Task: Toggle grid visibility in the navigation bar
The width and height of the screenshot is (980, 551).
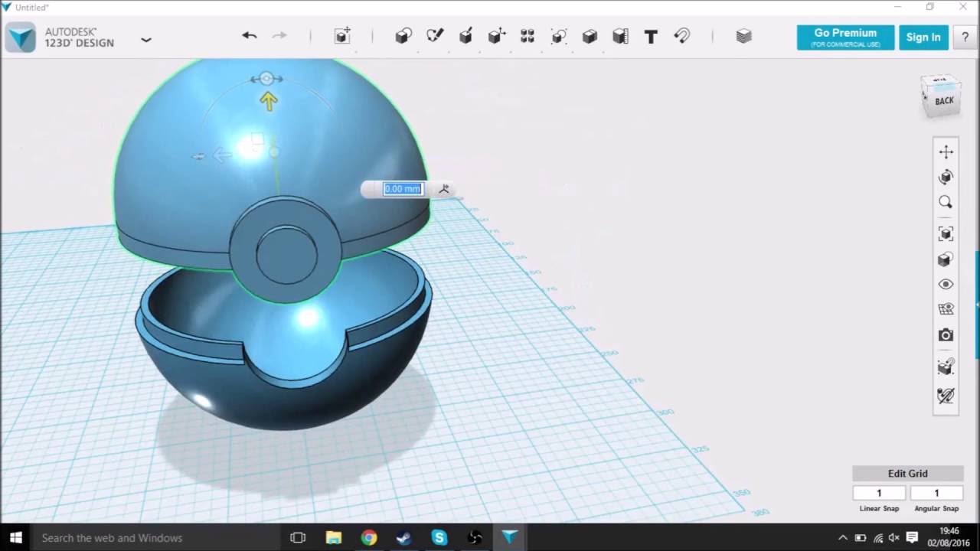Action: [946, 309]
